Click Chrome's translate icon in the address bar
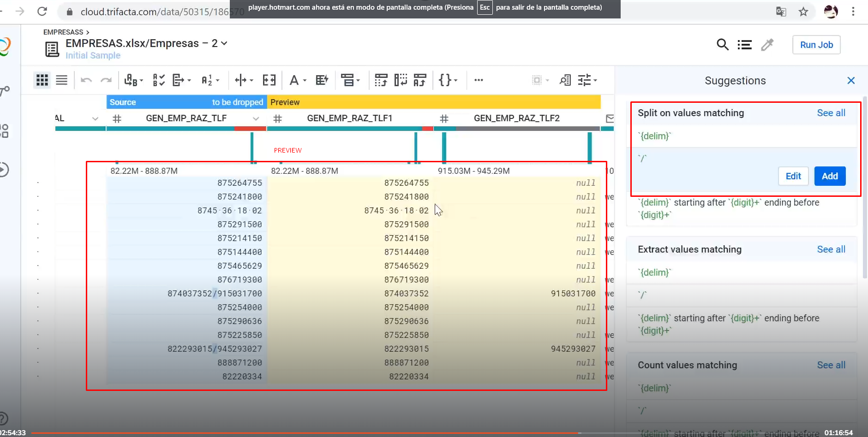The width and height of the screenshot is (868, 437). [782, 12]
